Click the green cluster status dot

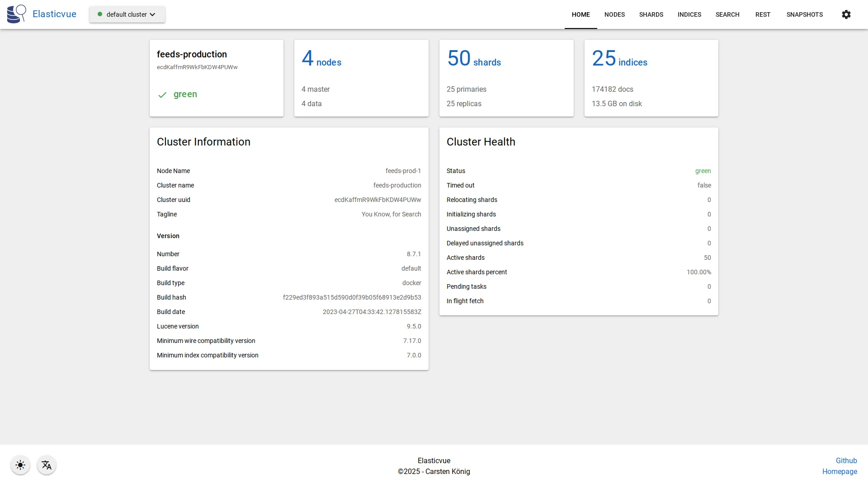point(100,14)
